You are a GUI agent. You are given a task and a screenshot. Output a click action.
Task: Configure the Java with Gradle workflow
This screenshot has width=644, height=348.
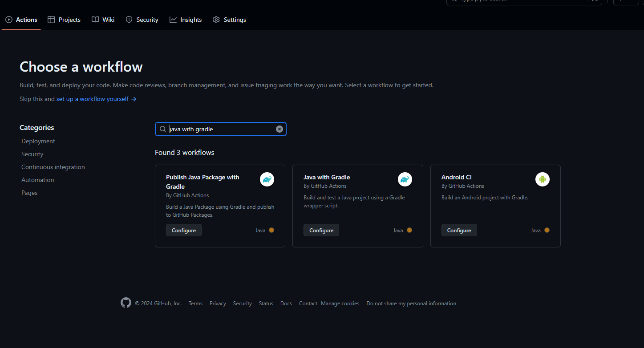coord(321,230)
